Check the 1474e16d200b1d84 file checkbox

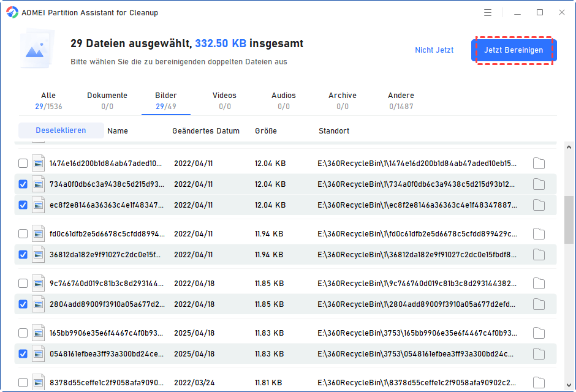click(x=23, y=164)
